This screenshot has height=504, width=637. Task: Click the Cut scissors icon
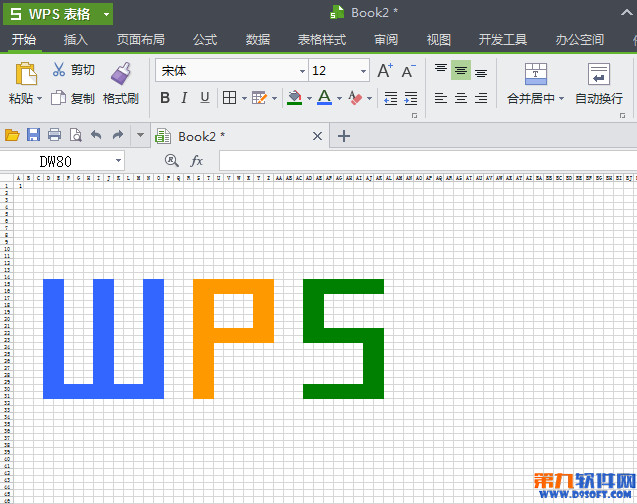click(59, 70)
